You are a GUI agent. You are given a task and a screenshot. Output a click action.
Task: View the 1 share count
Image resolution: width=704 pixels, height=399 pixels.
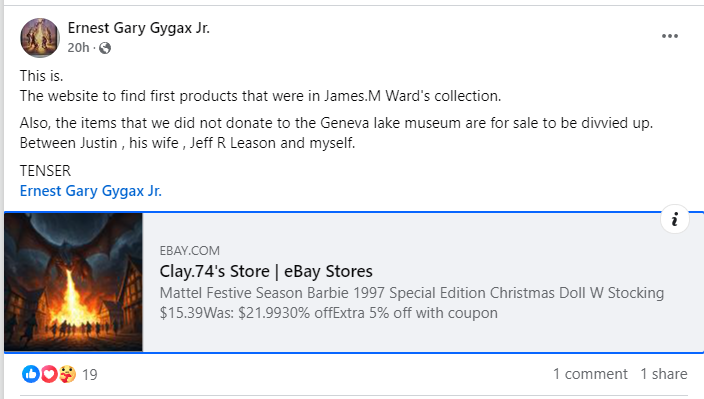664,374
